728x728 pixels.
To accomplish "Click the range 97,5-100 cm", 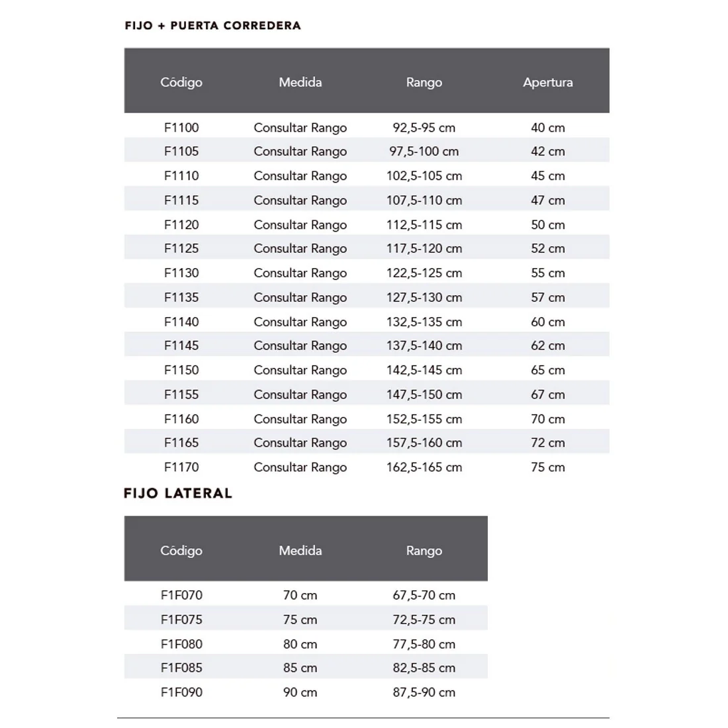I will point(424,152).
